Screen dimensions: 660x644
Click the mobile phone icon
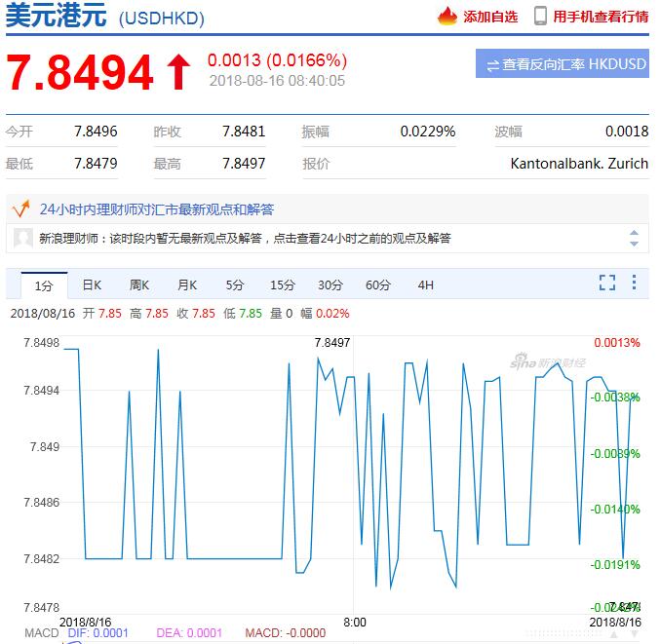pyautogui.click(x=540, y=16)
